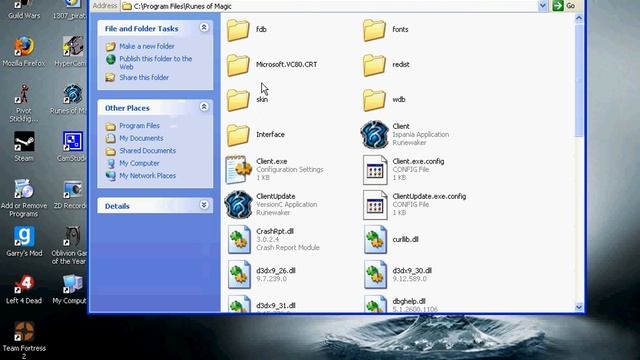The width and height of the screenshot is (640, 360).
Task: Select the Left 4 Dead desktop icon
Action: click(24, 289)
